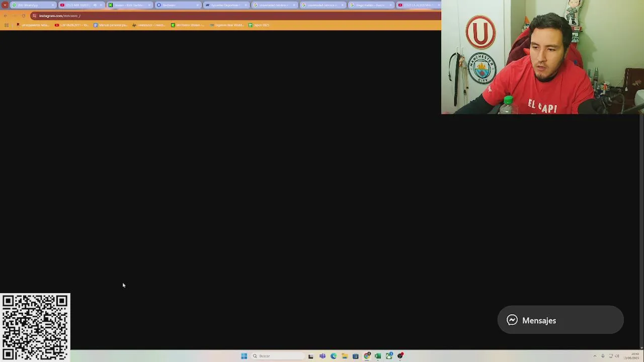Reload the Instagram page

click(x=23, y=16)
